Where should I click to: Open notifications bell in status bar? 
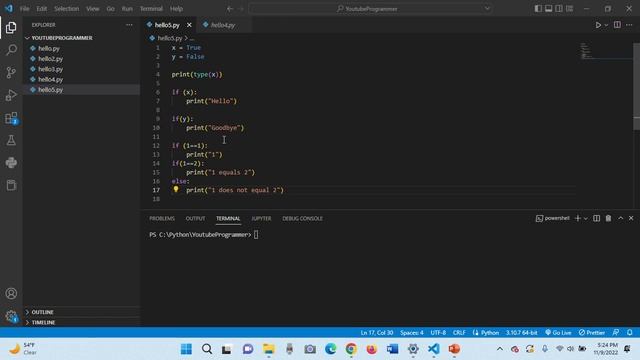click(x=630, y=333)
